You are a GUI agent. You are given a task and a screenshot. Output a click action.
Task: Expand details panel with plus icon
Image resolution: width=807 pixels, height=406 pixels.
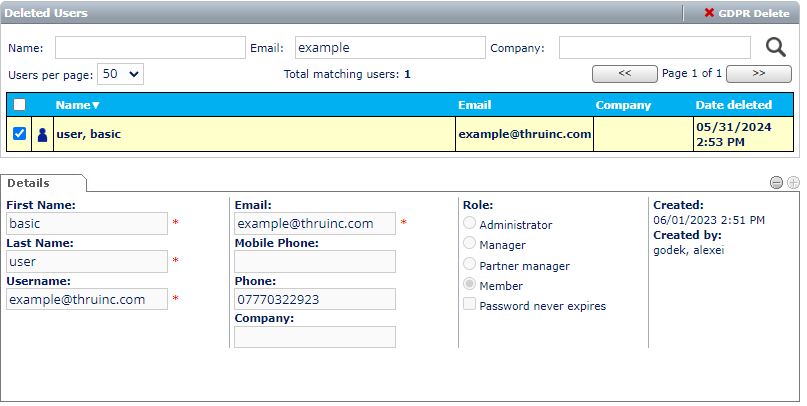click(x=793, y=182)
